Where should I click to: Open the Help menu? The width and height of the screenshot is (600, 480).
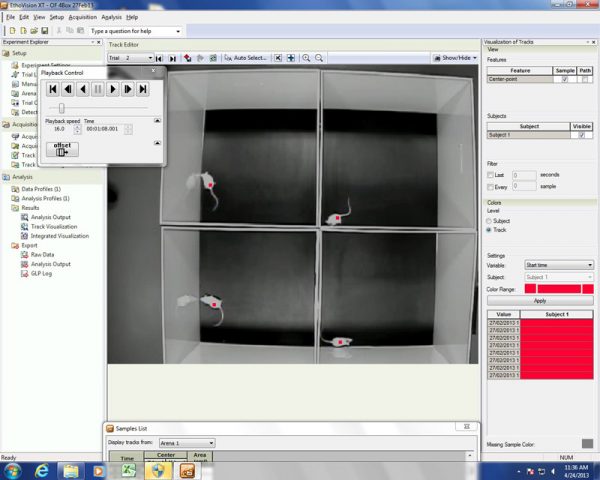coord(132,17)
